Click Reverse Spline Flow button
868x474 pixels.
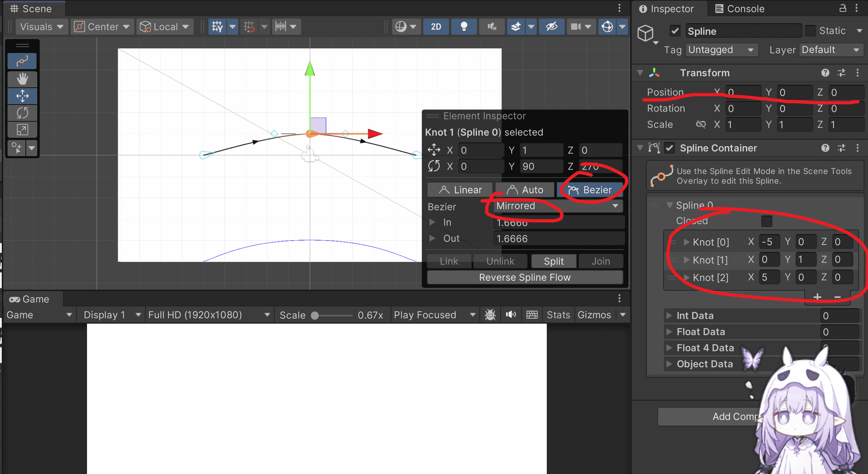pyautogui.click(x=525, y=277)
